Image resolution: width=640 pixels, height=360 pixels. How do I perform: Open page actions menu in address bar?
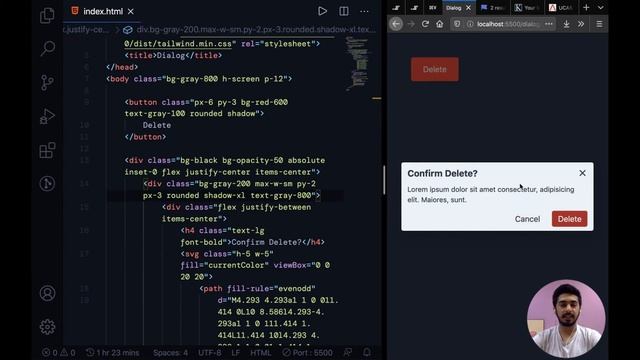(549, 24)
